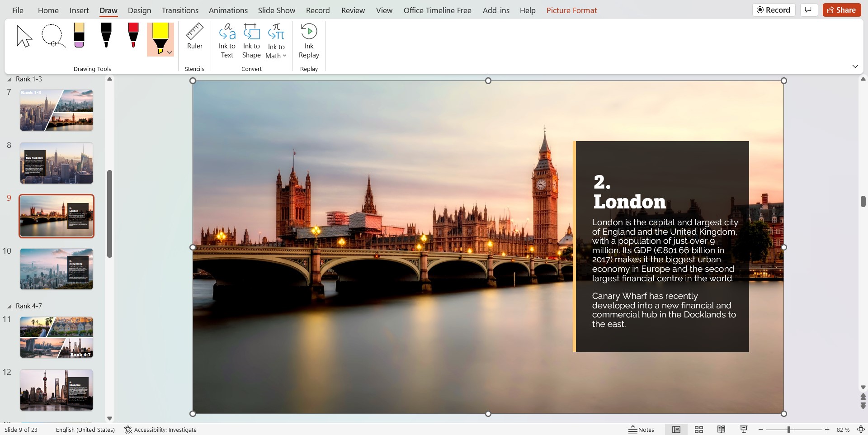Click Accessibility: Investigate in the status bar
Image resolution: width=868 pixels, height=435 pixels.
click(x=160, y=429)
